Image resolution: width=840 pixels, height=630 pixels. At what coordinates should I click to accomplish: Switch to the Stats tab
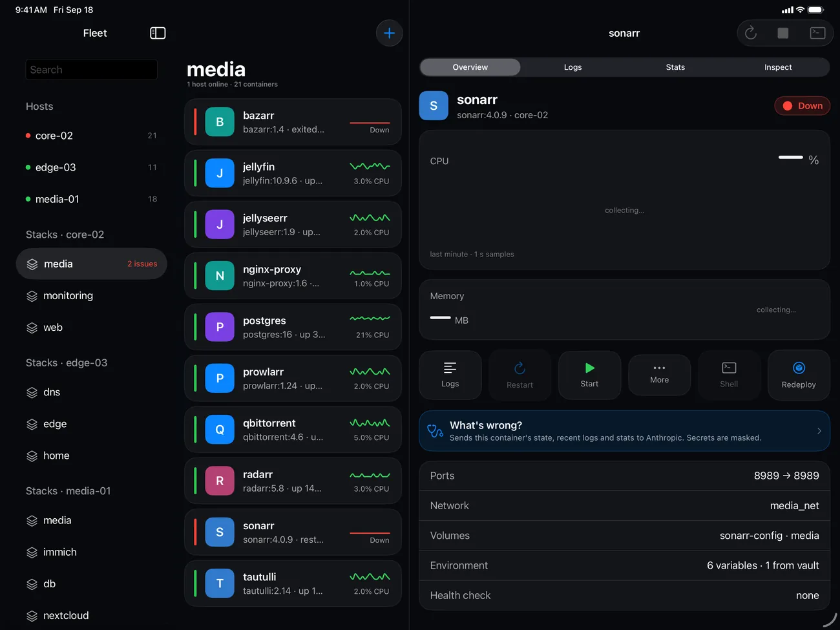click(675, 67)
